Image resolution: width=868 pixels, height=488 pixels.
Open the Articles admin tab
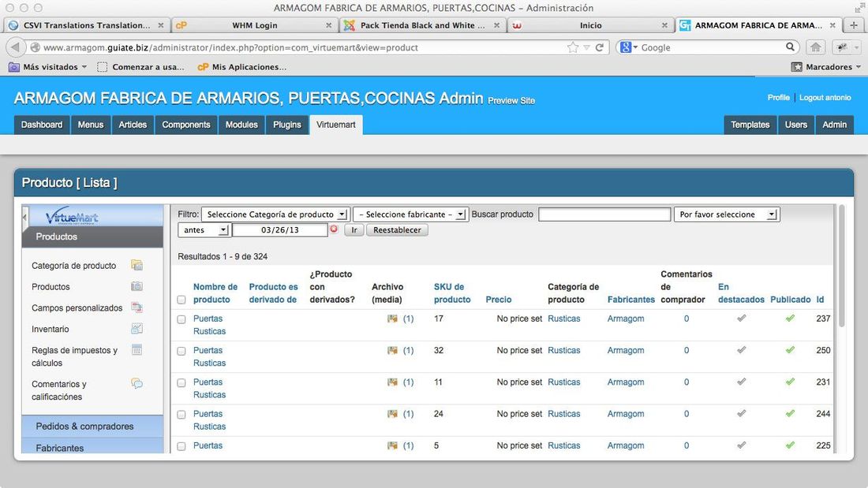[x=133, y=125]
